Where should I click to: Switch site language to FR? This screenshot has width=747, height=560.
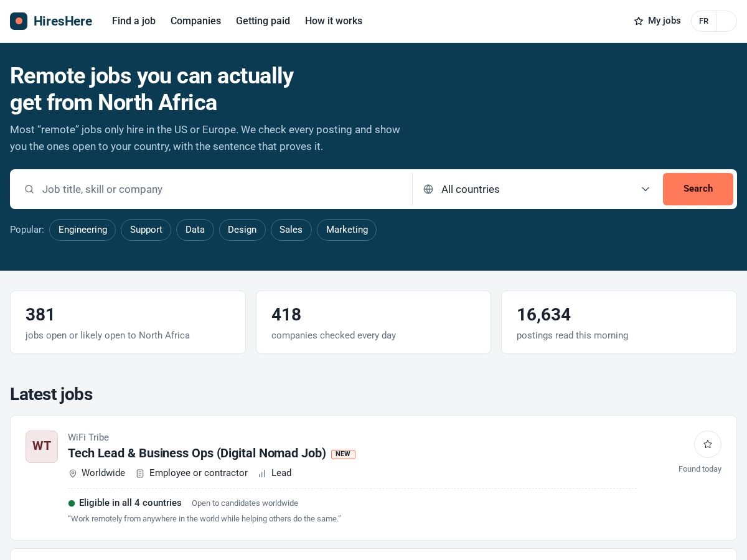(x=704, y=21)
